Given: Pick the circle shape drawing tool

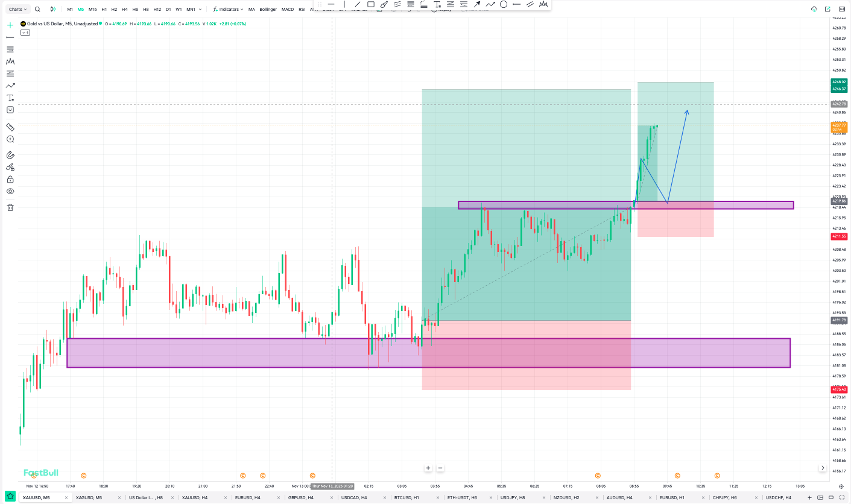Looking at the screenshot, I should click(504, 4).
